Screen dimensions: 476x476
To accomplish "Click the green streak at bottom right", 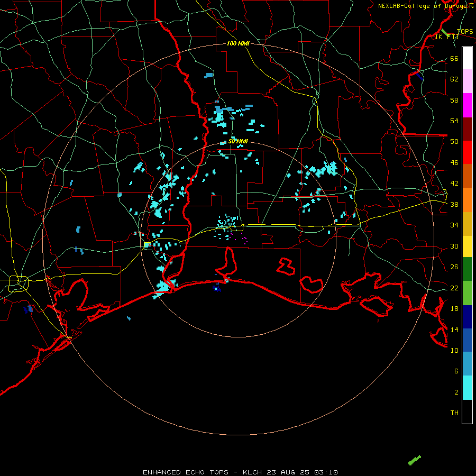I will (x=415, y=460).
